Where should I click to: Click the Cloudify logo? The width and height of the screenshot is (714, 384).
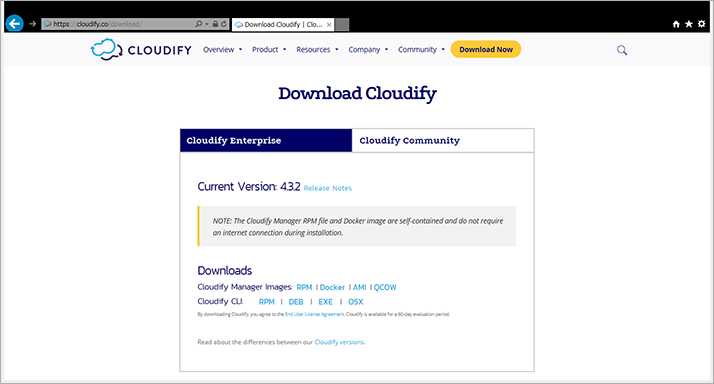[x=141, y=49]
